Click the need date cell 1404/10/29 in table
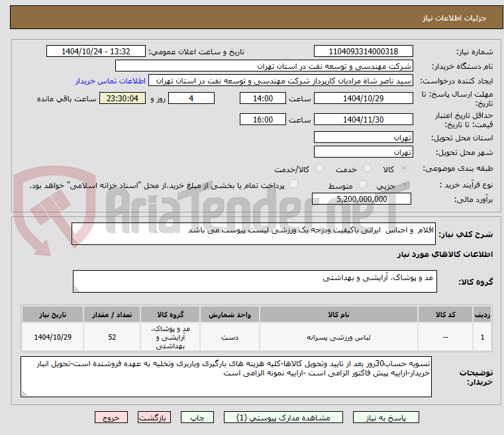The image size is (504, 435). pyautogui.click(x=53, y=337)
